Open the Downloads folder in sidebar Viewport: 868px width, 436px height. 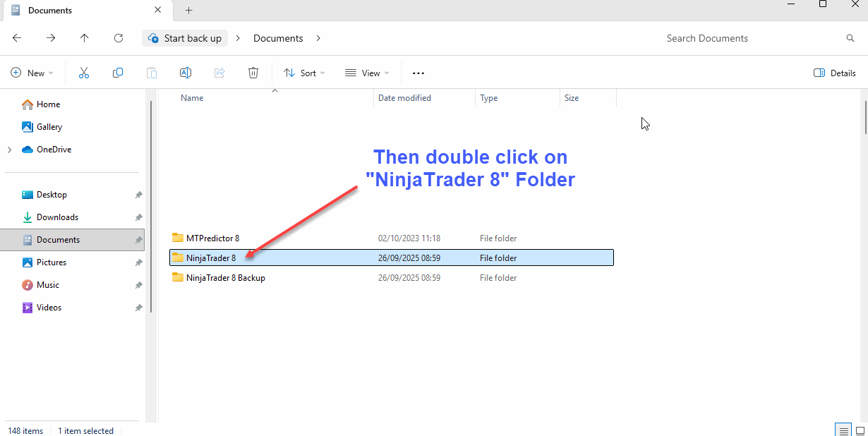point(57,217)
